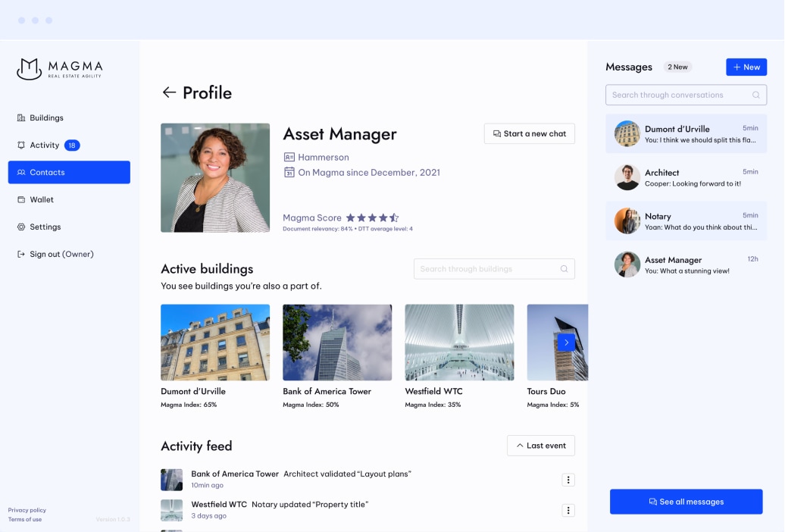Select Contacts in the sidebar
Screen dimensions: 785x532
click(x=45, y=172)
